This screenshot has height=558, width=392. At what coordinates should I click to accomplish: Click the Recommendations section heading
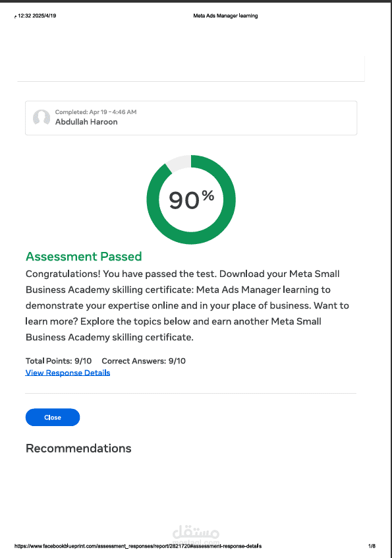[x=78, y=448]
